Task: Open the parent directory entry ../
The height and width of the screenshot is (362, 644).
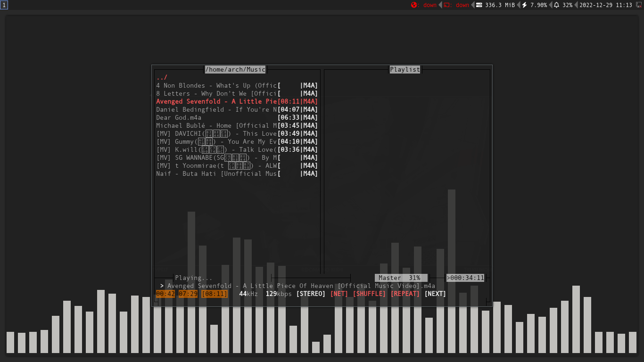Action: pyautogui.click(x=161, y=77)
